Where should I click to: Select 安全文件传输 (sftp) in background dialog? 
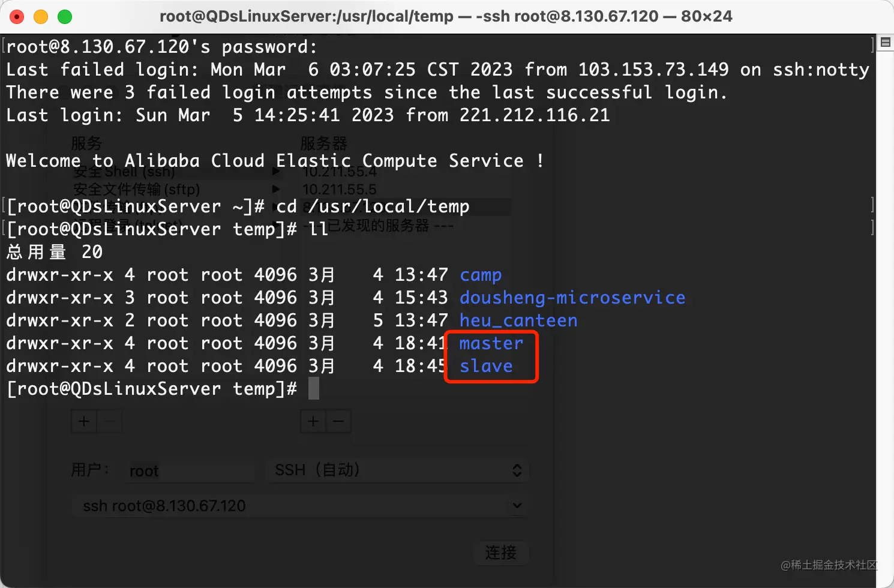(137, 190)
